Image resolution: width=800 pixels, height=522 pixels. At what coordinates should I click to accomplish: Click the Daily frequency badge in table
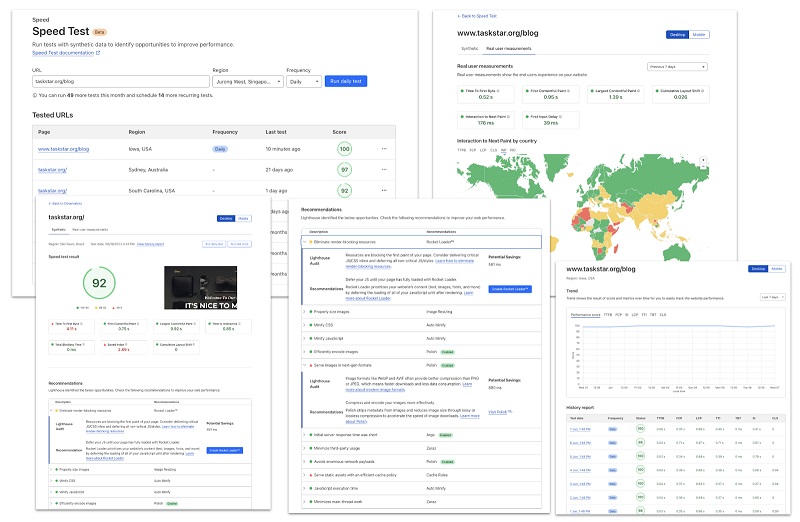coord(219,149)
